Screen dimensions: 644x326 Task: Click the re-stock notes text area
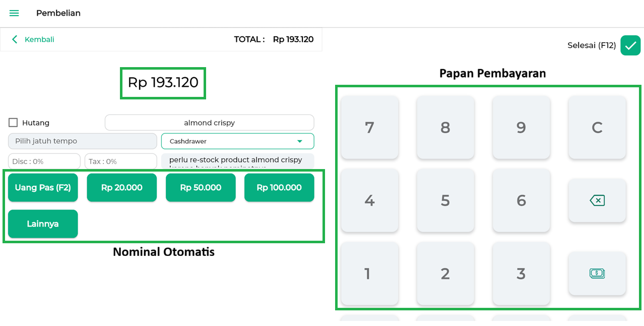[x=237, y=161]
